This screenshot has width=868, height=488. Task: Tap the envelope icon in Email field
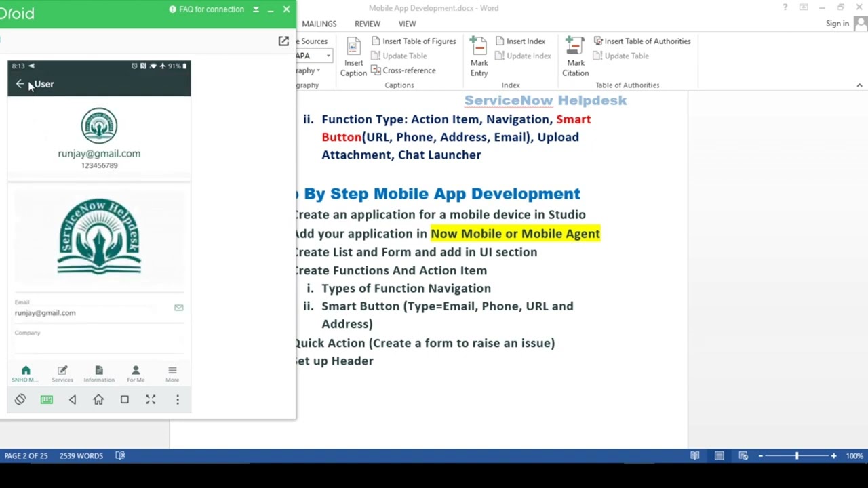pos(178,308)
